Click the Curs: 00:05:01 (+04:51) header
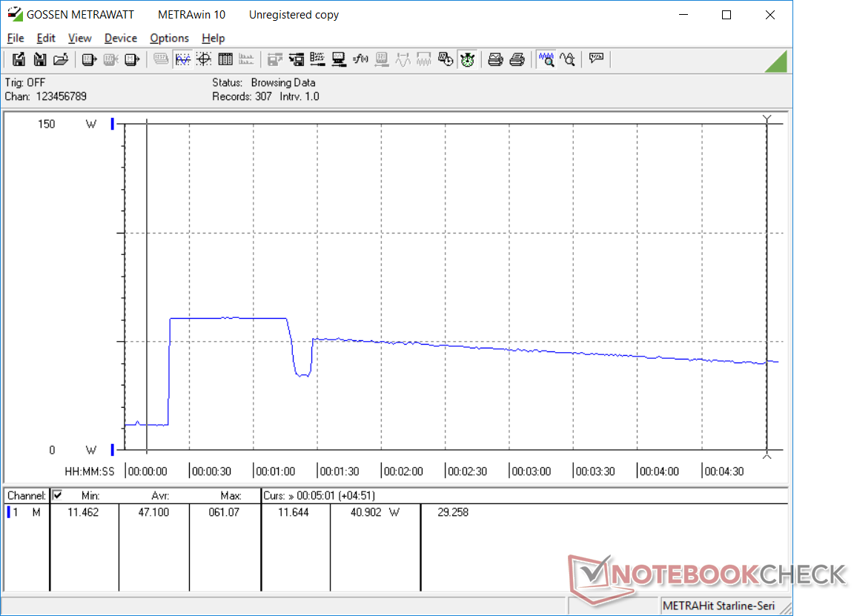854x616 pixels. pyautogui.click(x=320, y=496)
